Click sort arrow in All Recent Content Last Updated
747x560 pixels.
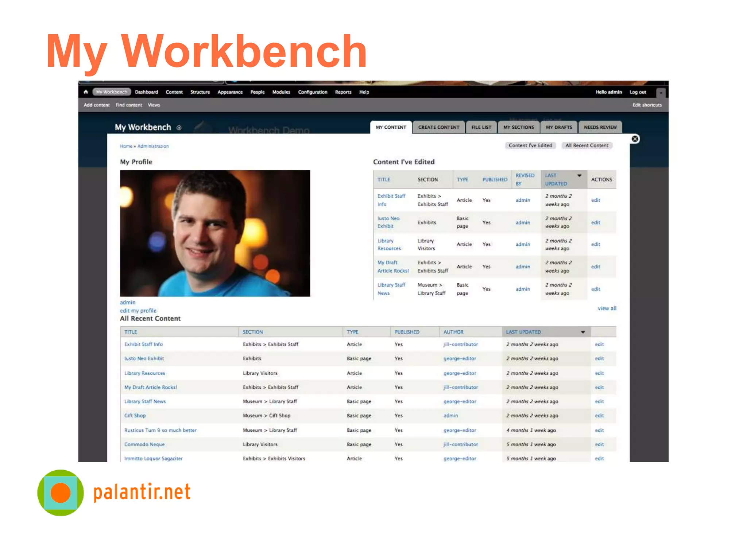pos(583,332)
